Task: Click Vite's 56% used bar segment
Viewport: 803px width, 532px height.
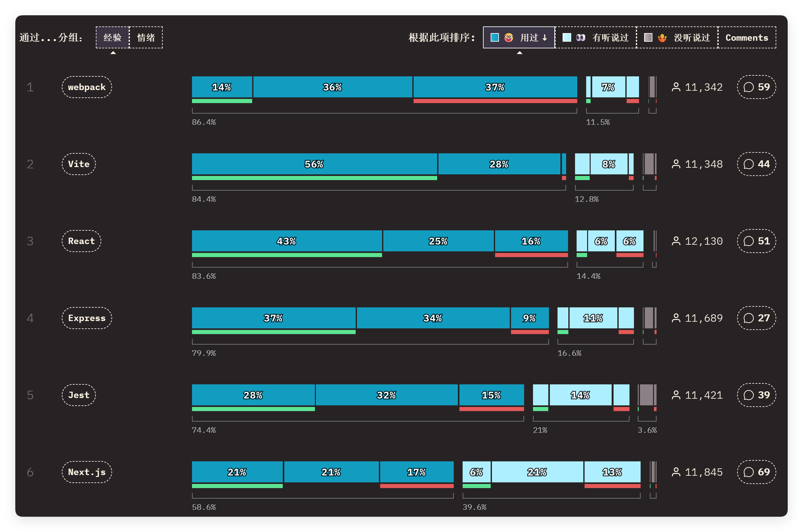Action: click(314, 164)
